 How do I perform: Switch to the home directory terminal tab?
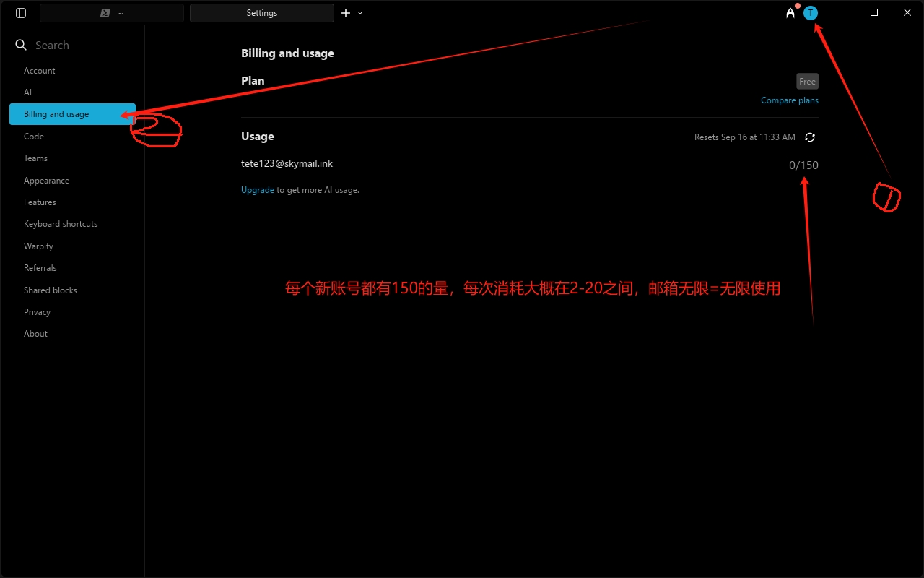click(x=112, y=13)
